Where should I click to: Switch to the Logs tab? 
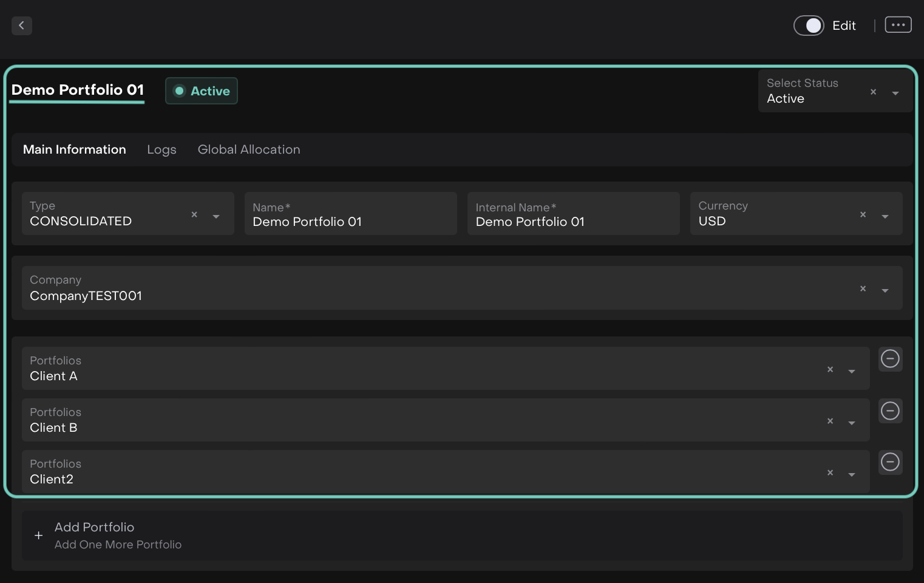coord(161,150)
